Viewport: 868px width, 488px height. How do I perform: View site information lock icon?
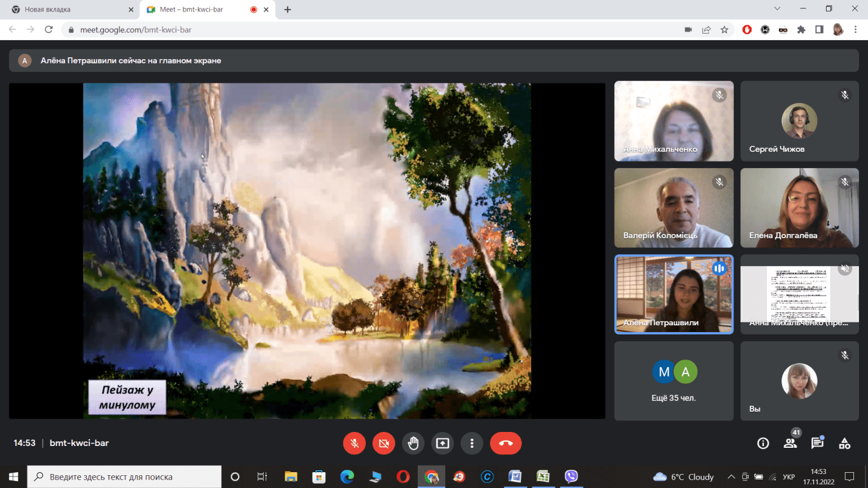point(71,29)
